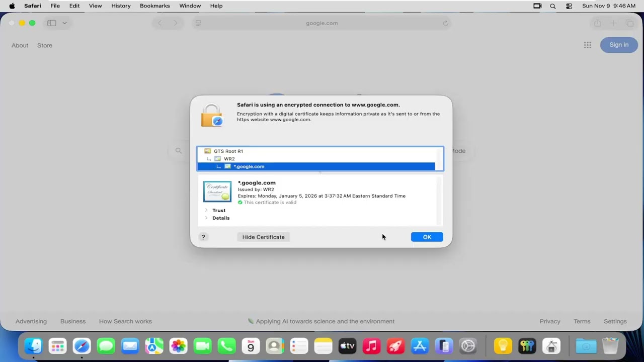This screenshot has width=644, height=362.
Task: Open the Google apps grid icon
Action: coord(587,45)
